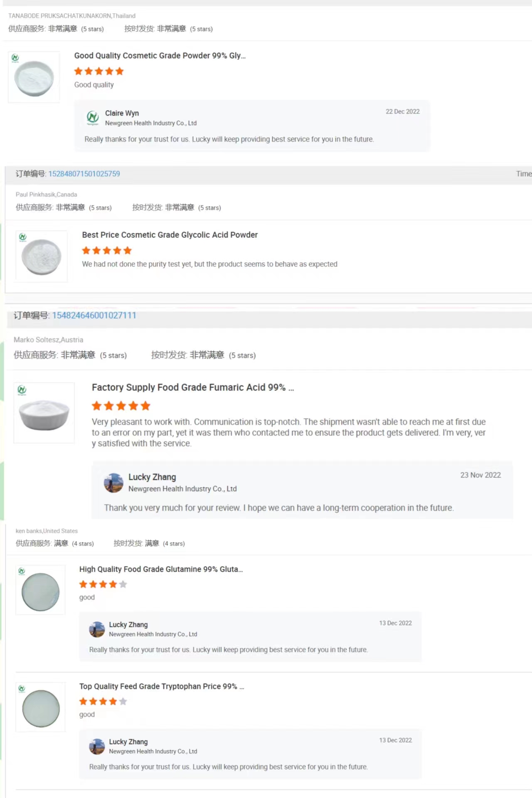Click the star rating under Glycolic Acid Powder
This screenshot has height=798, width=532.
click(107, 251)
